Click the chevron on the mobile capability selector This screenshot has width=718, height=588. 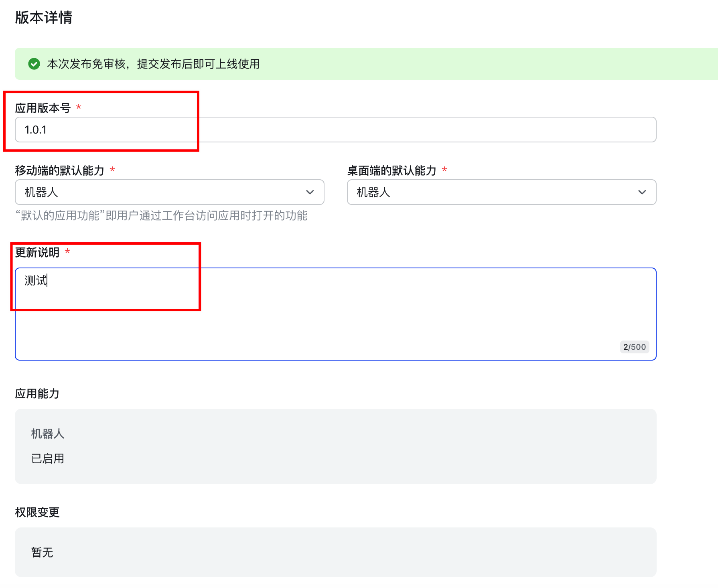[310, 192]
